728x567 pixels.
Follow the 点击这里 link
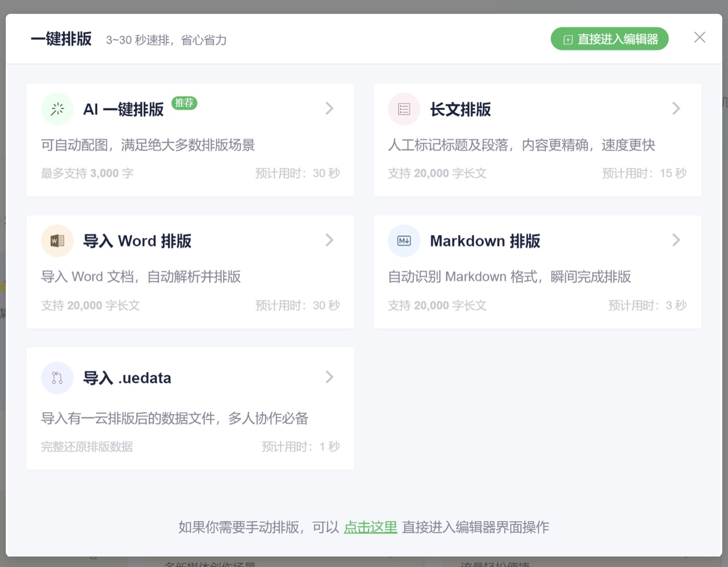click(371, 527)
